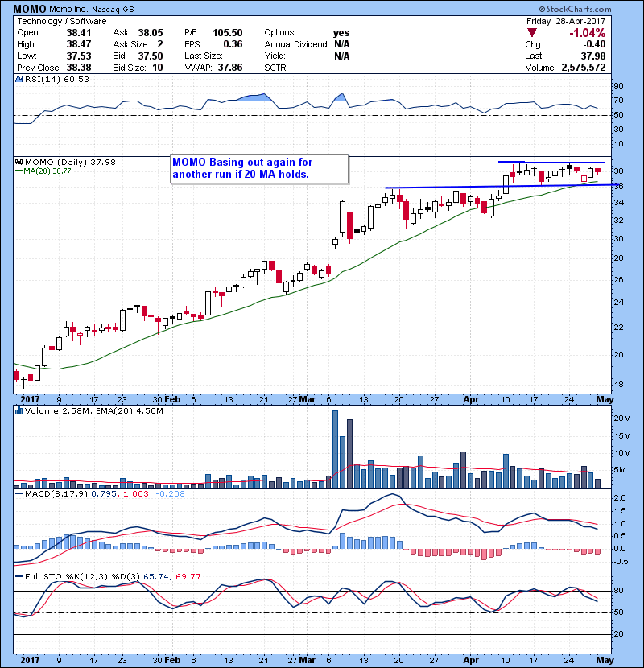Select the EPS value 0.36
Screen dimensions: 644x668
coord(233,44)
